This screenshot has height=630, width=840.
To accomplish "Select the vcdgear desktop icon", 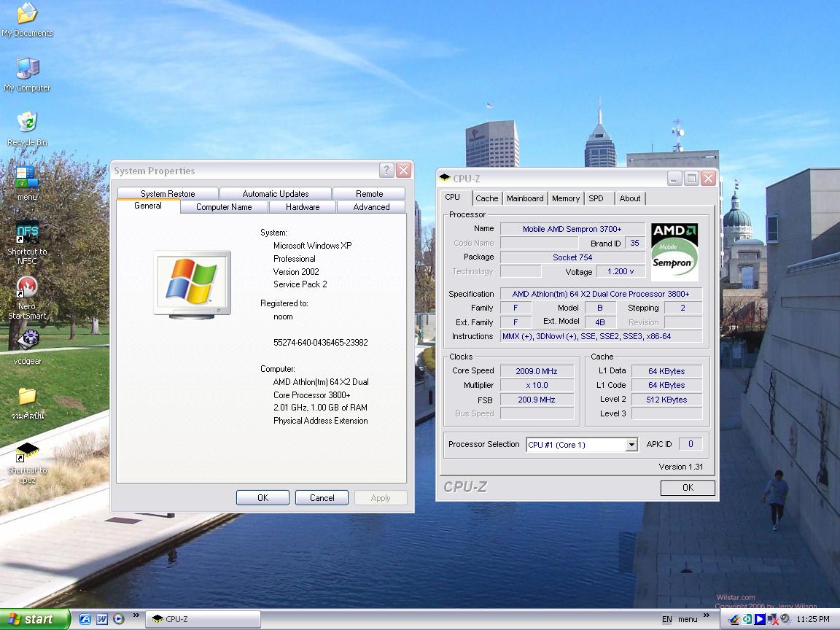I will tap(27, 347).
